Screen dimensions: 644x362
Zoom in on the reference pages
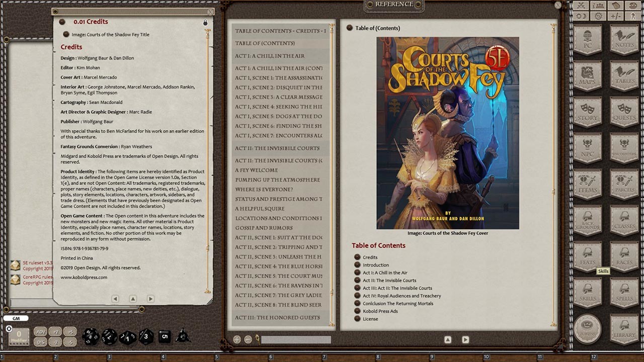(236, 339)
